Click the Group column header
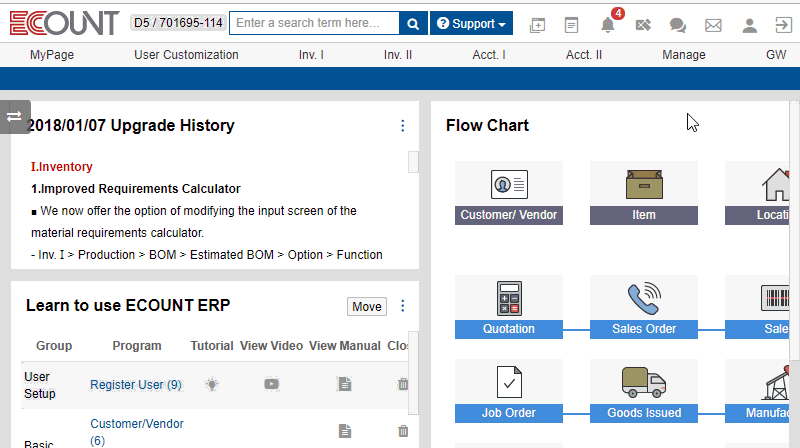This screenshot has height=448, width=800. [x=54, y=346]
